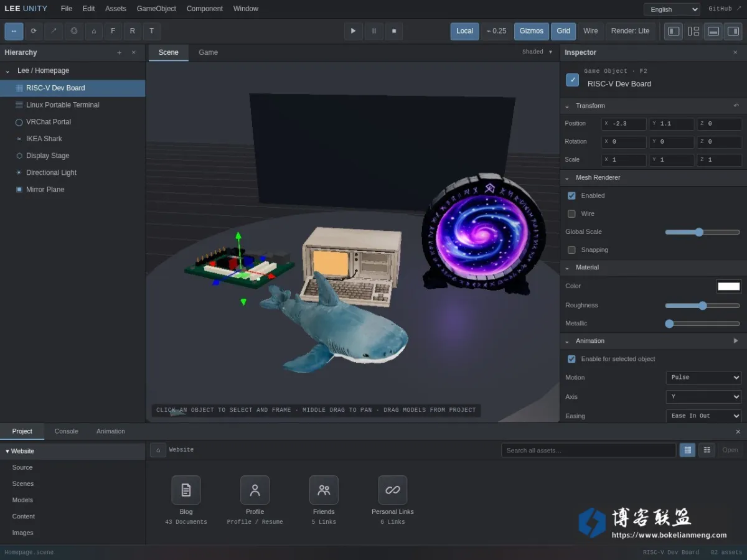Open the Shaded view mode dropdown

tap(537, 52)
